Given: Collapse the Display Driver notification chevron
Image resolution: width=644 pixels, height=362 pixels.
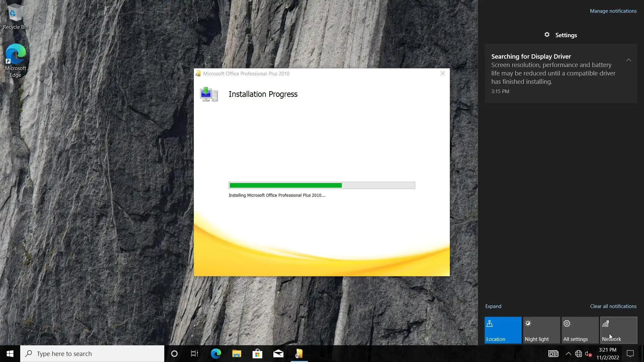Looking at the screenshot, I should [629, 60].
